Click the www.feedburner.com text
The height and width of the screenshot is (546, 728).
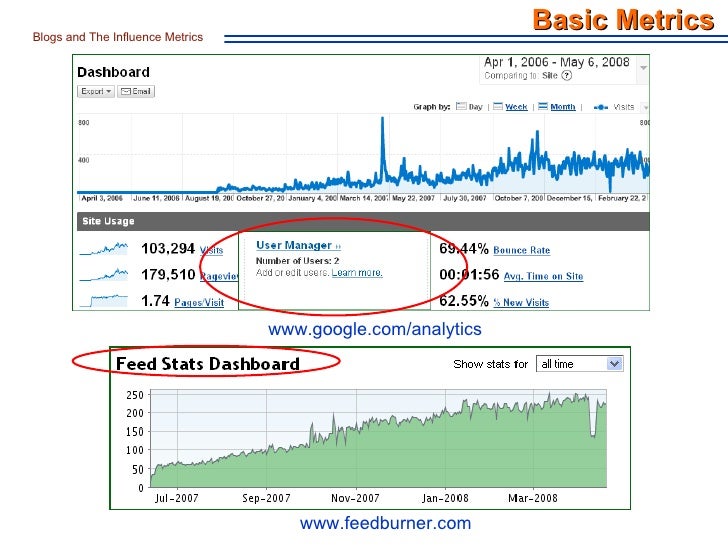tap(385, 523)
